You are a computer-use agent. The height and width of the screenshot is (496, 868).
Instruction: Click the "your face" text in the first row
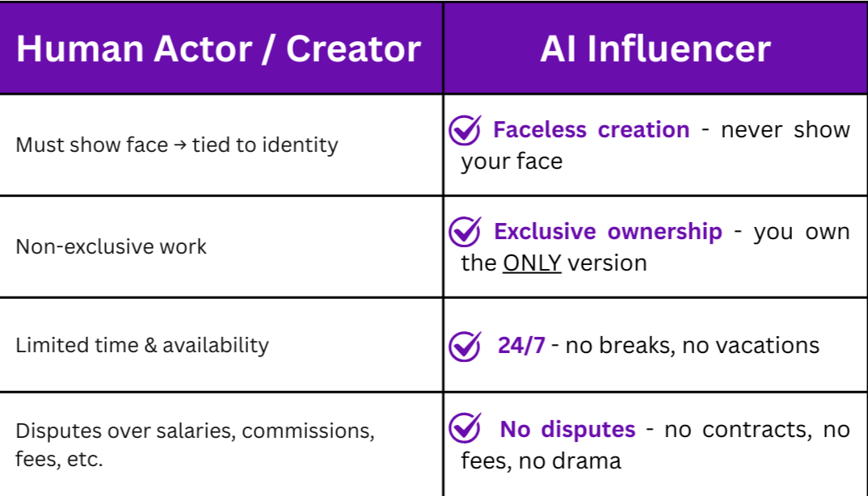pos(512,162)
